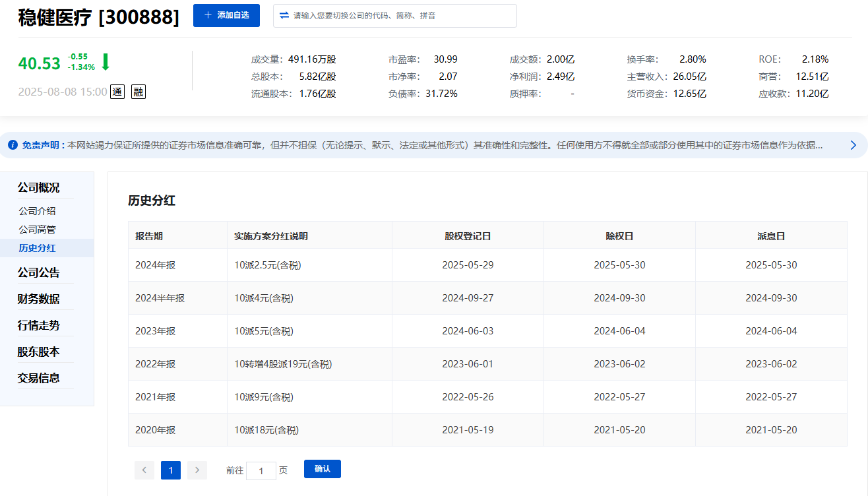Click the green down-arrow price indicator
Screen dimensions: 868x496
tap(105, 62)
